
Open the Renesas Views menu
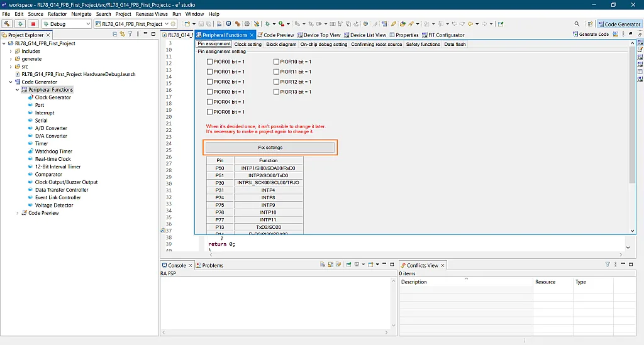click(x=152, y=14)
